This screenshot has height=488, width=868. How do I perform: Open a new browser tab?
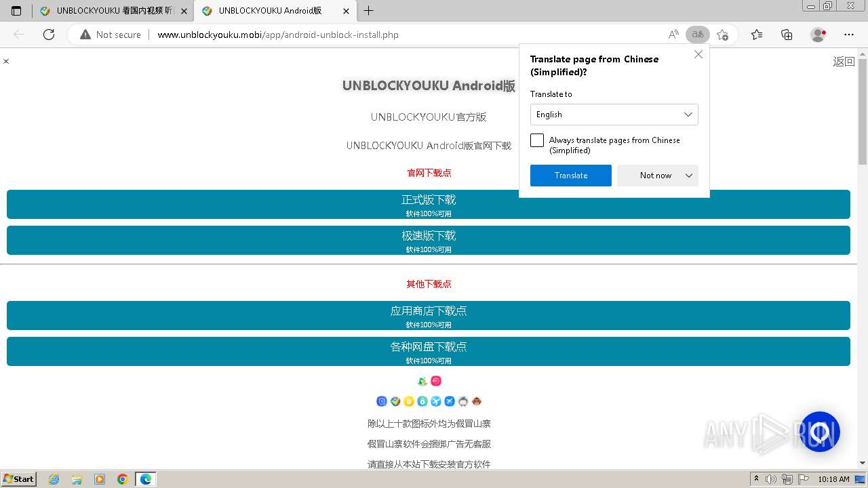[368, 11]
